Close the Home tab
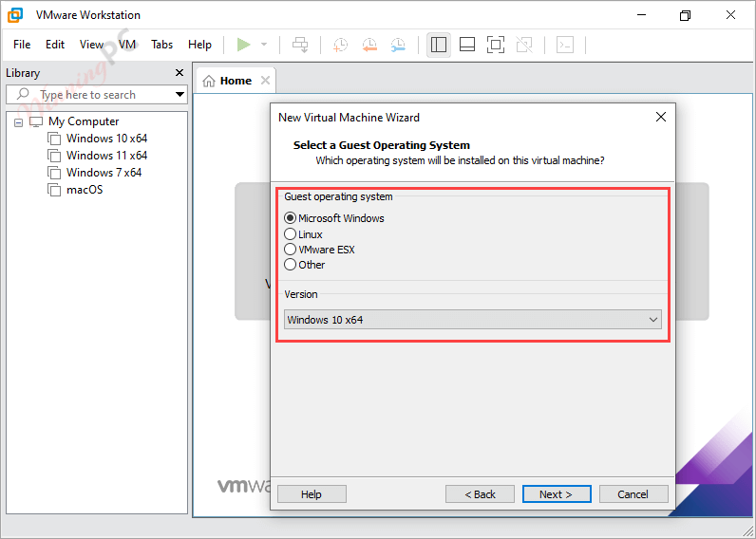This screenshot has width=756, height=539. (265, 81)
